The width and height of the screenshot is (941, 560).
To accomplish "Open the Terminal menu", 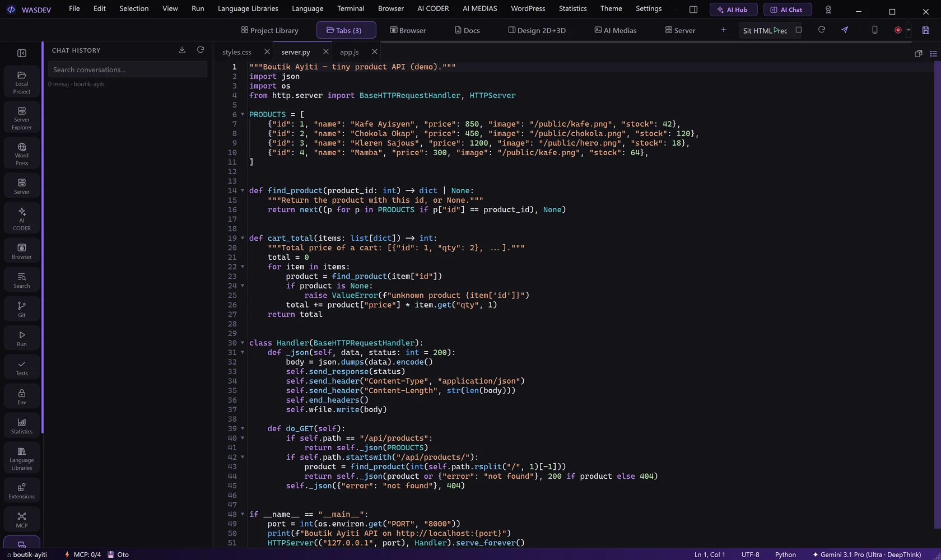I will point(351,8).
